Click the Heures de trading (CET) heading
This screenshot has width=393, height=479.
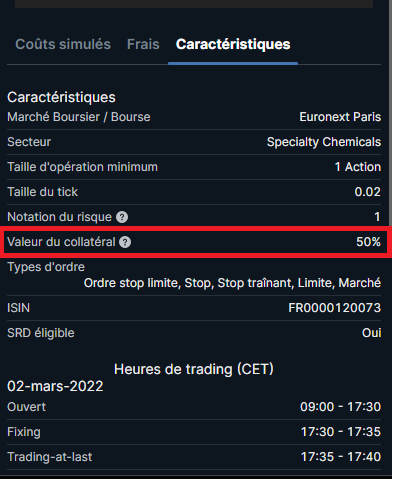tap(194, 369)
